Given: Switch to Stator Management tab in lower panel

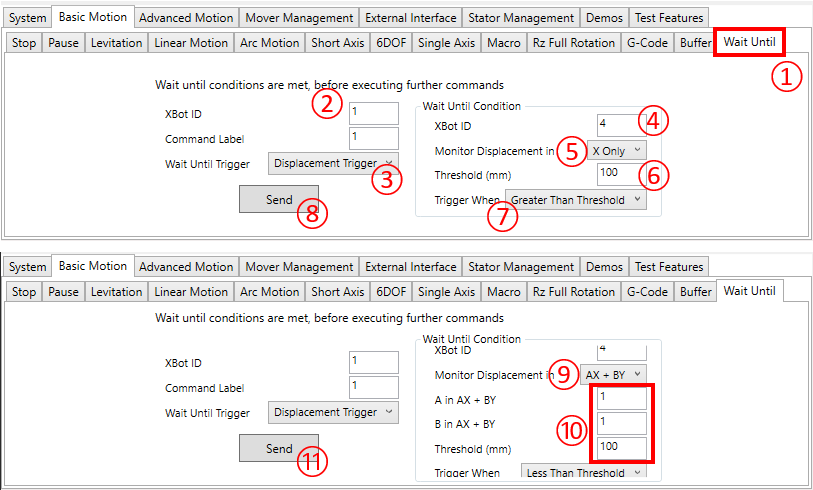Looking at the screenshot, I should [520, 267].
